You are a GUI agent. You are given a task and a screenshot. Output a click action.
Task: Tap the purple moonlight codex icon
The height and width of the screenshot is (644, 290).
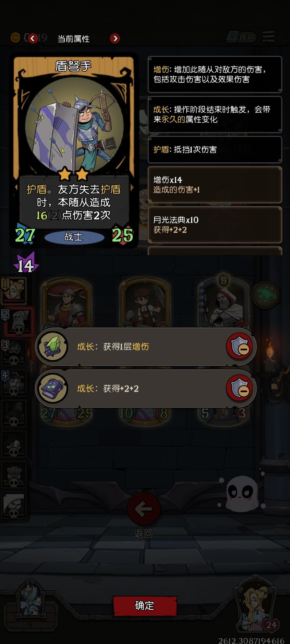tap(53, 388)
